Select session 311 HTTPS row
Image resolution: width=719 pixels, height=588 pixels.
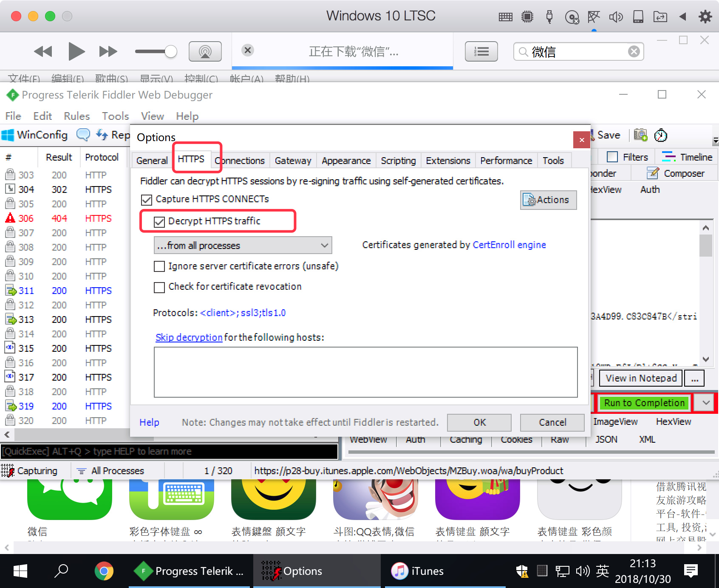pos(64,291)
